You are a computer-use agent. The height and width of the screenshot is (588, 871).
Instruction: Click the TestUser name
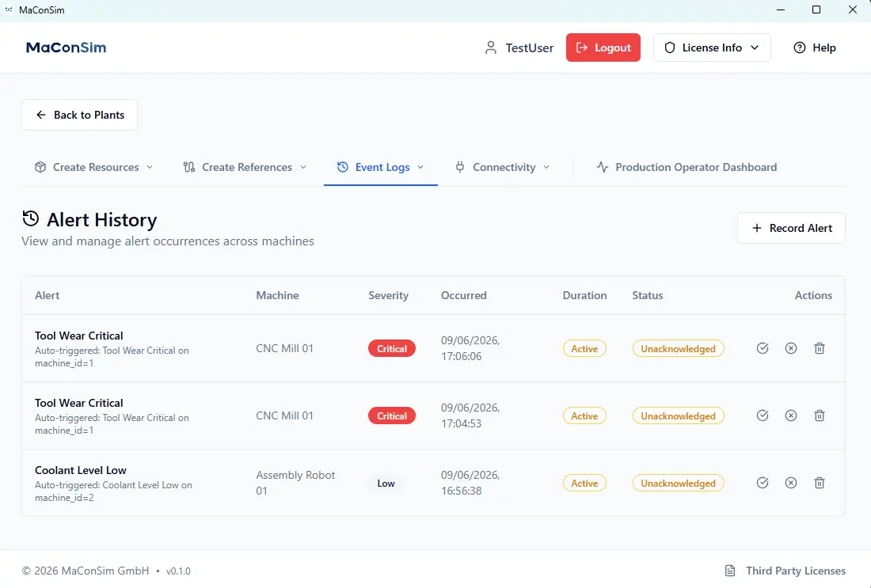(x=530, y=48)
